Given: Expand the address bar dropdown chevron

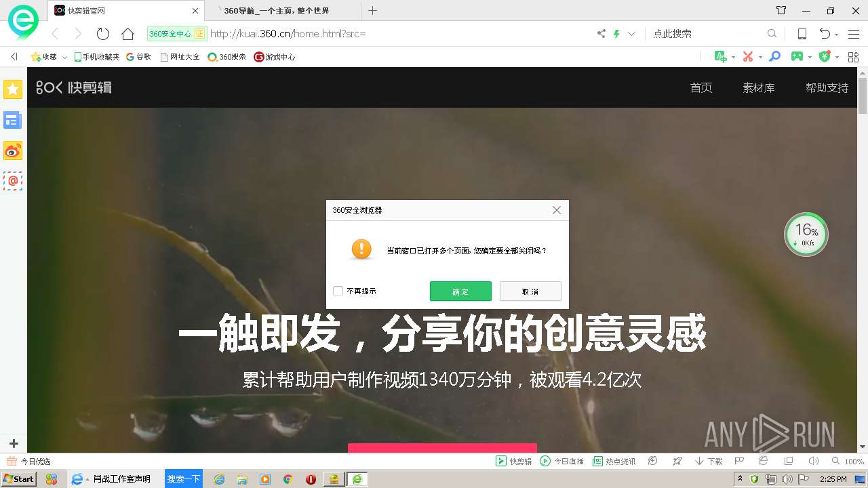Looking at the screenshot, I should pos(631,33).
